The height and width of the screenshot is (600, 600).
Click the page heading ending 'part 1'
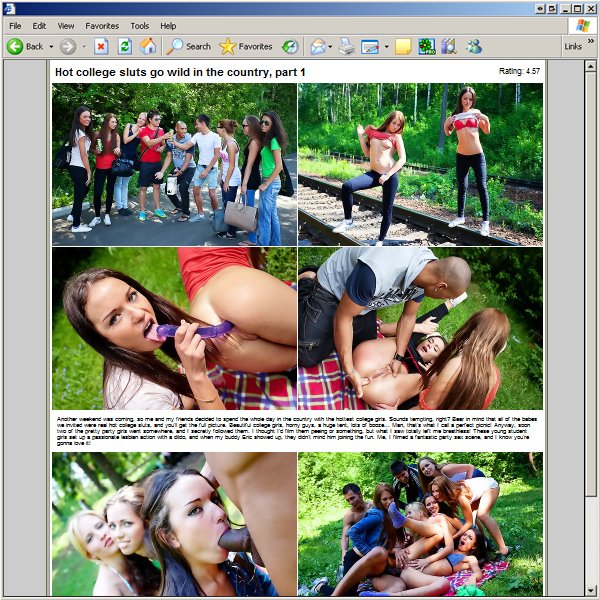pos(180,72)
